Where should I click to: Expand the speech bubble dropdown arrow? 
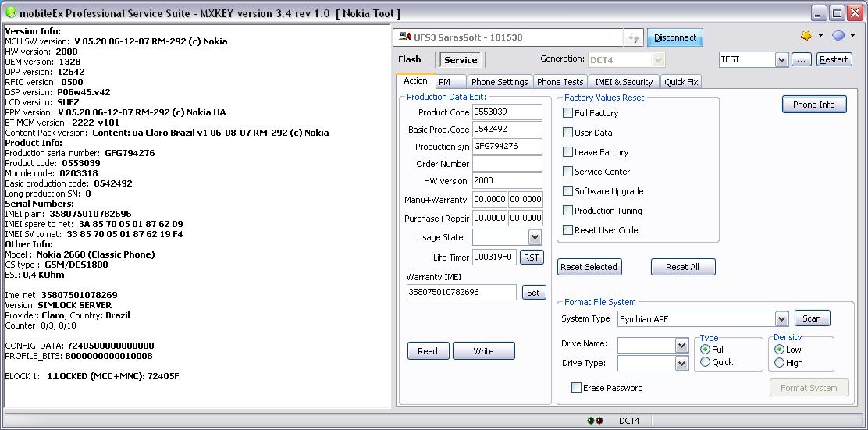coord(852,36)
